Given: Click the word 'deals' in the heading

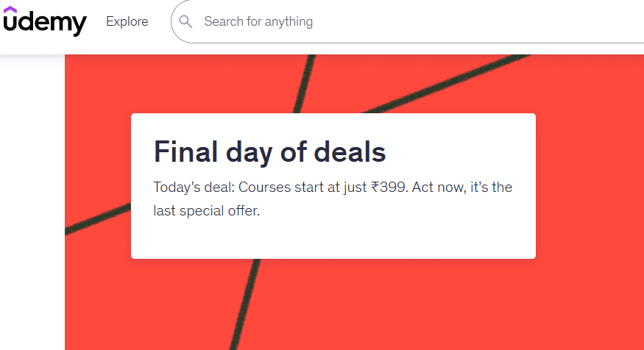Looking at the screenshot, I should point(350,152).
